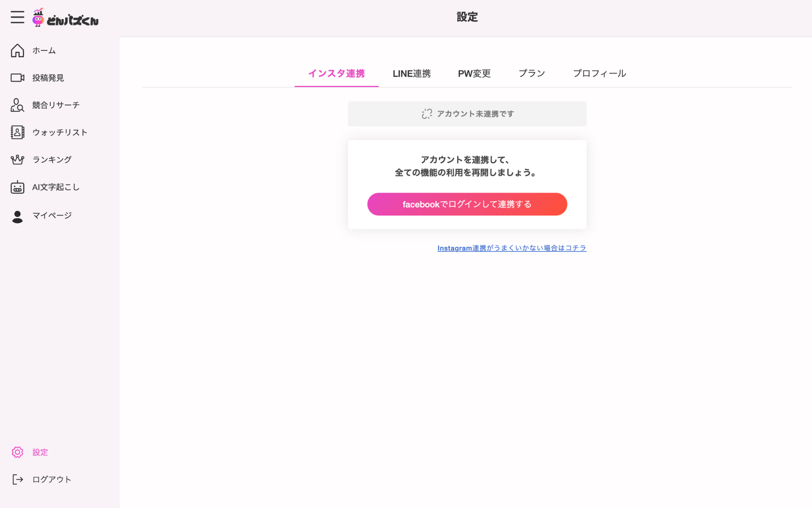
Task: Click the アカウント未連携です status banner
Action: coord(467,114)
